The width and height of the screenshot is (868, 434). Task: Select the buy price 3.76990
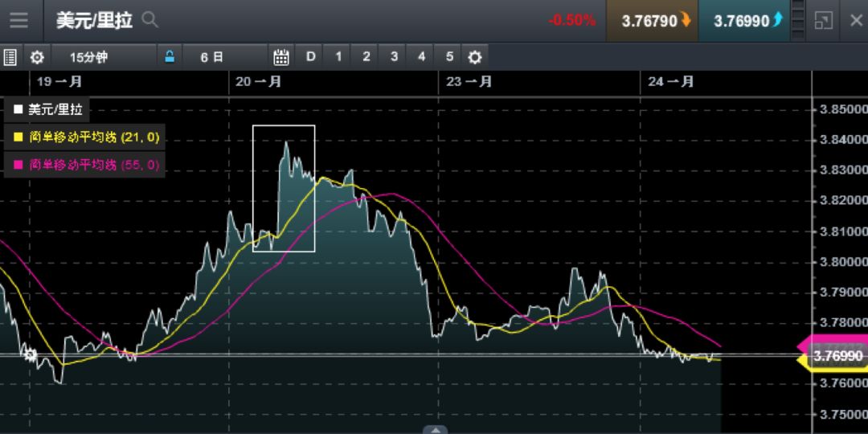point(744,21)
